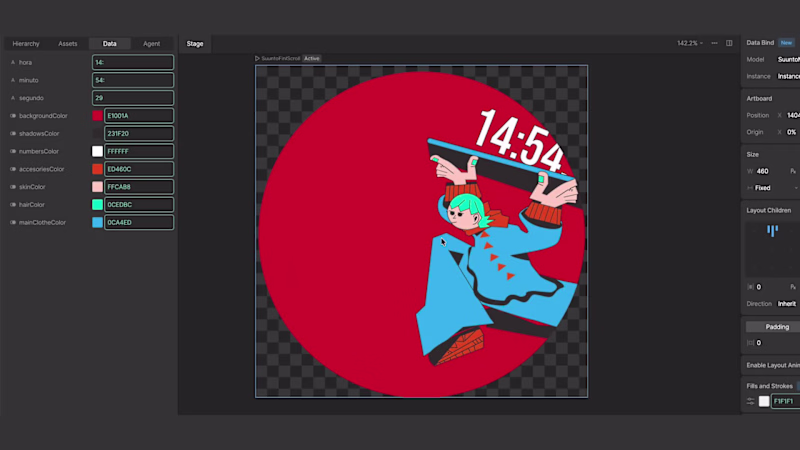Open the Model value dropdown
The width and height of the screenshot is (800, 450).
[x=788, y=60]
